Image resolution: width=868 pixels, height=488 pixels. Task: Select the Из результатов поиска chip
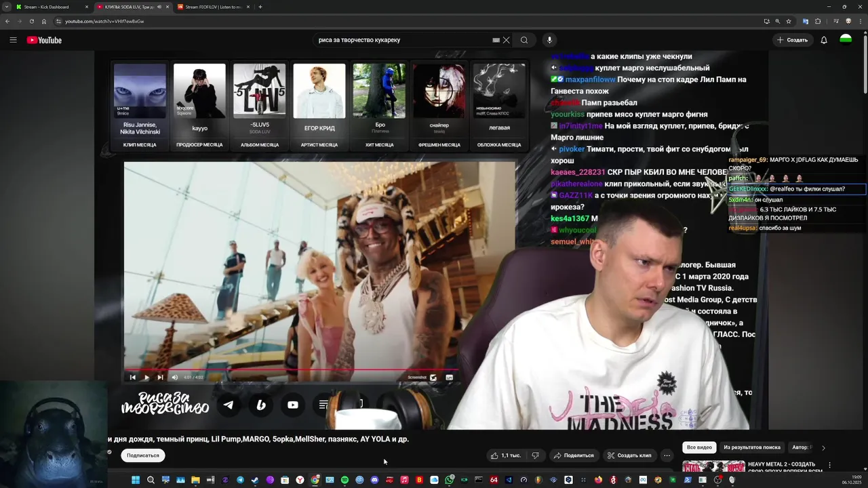[752, 447]
